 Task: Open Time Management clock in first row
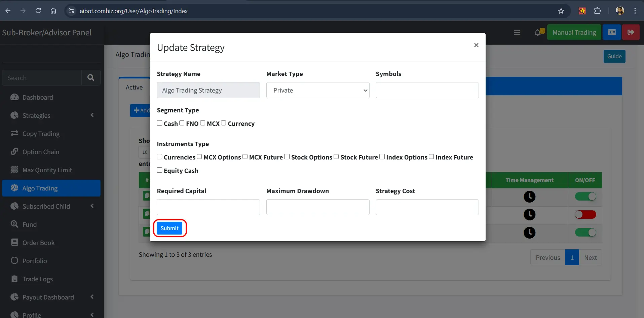529,197
